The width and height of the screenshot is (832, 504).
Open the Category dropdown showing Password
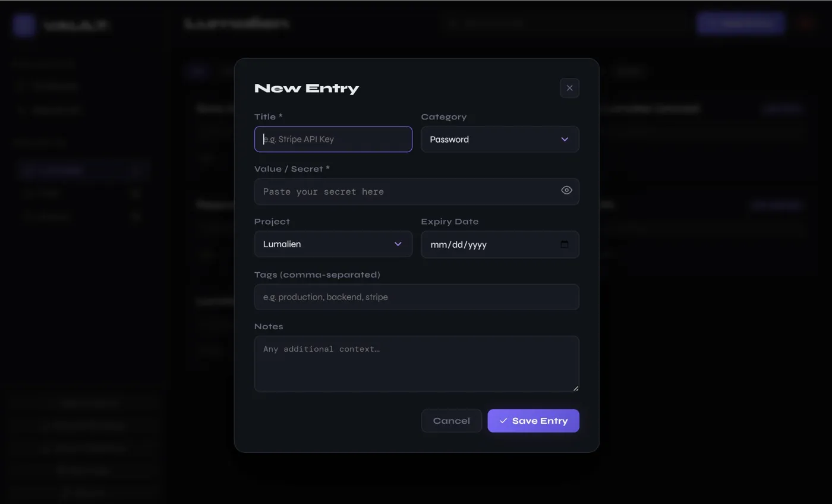[x=500, y=139]
